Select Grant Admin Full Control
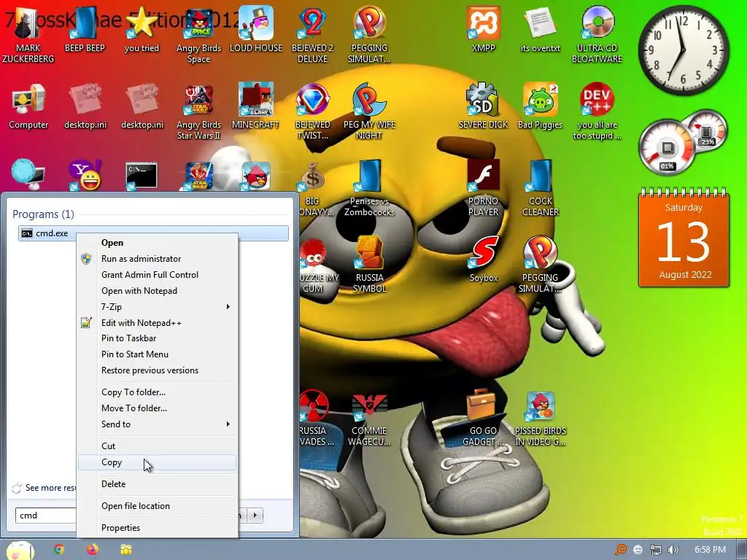Screen dimensions: 747x560 (158, 275)
